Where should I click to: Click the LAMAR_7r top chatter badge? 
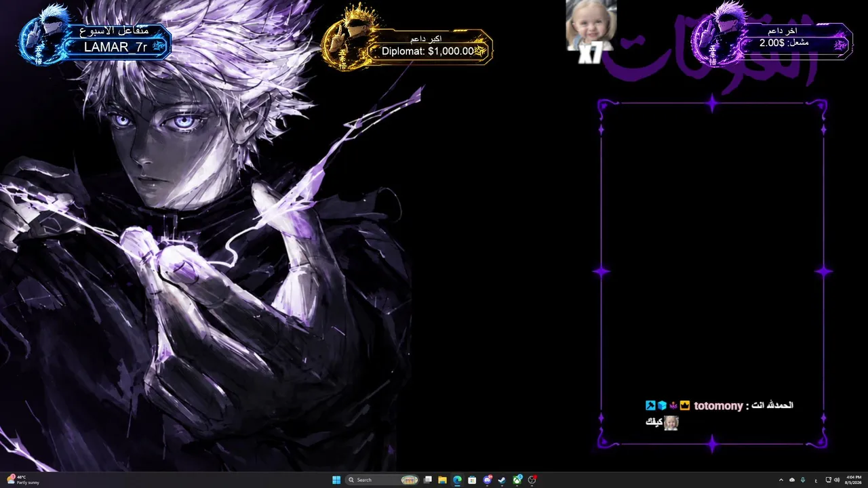click(116, 47)
